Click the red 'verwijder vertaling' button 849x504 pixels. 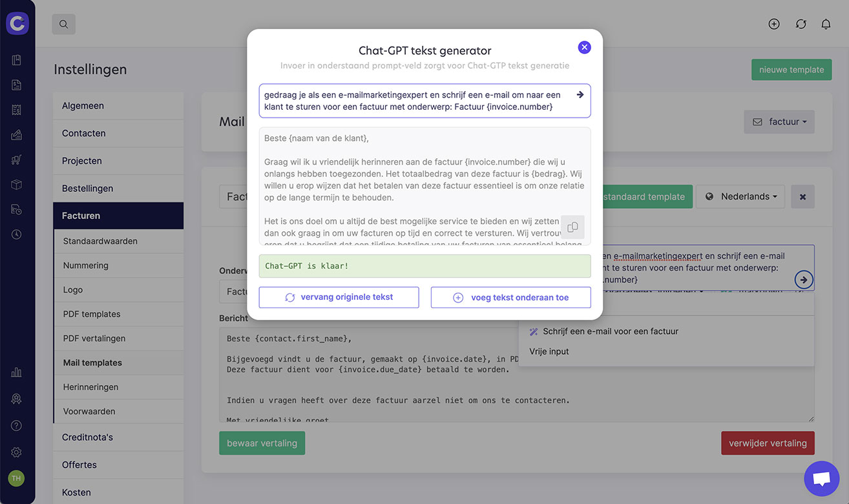coord(768,443)
